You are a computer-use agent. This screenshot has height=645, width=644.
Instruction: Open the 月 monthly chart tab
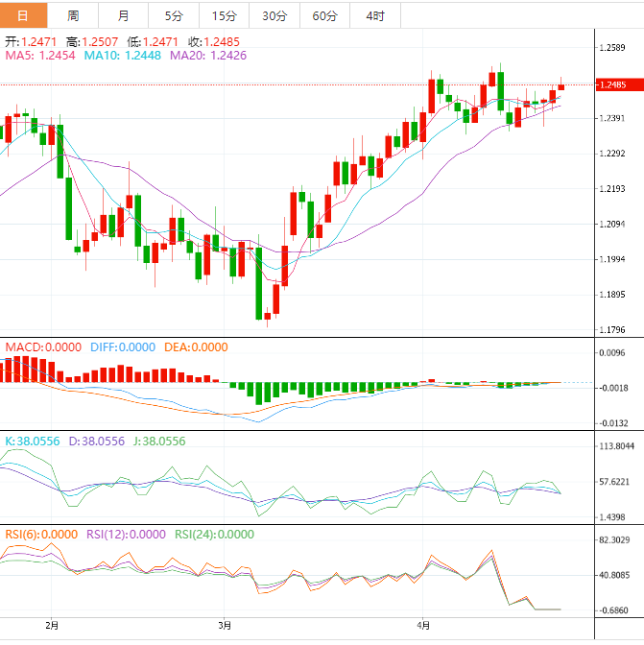(x=124, y=15)
